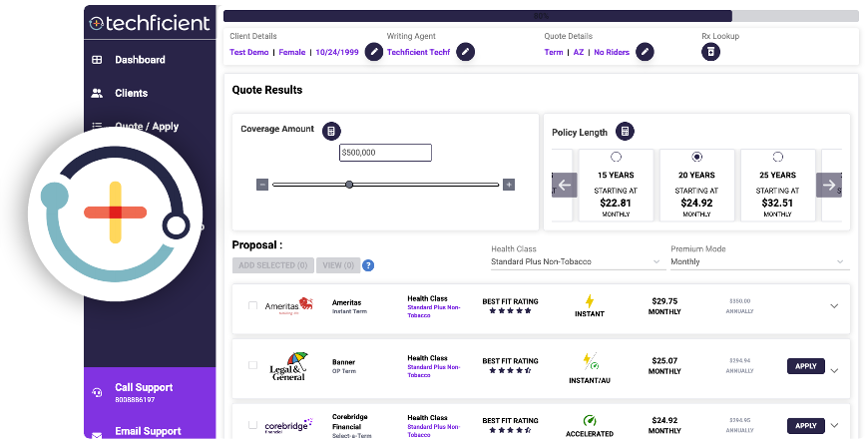Click the Policy Length calculator icon
Screen dimensions: 868x440
coord(625,131)
